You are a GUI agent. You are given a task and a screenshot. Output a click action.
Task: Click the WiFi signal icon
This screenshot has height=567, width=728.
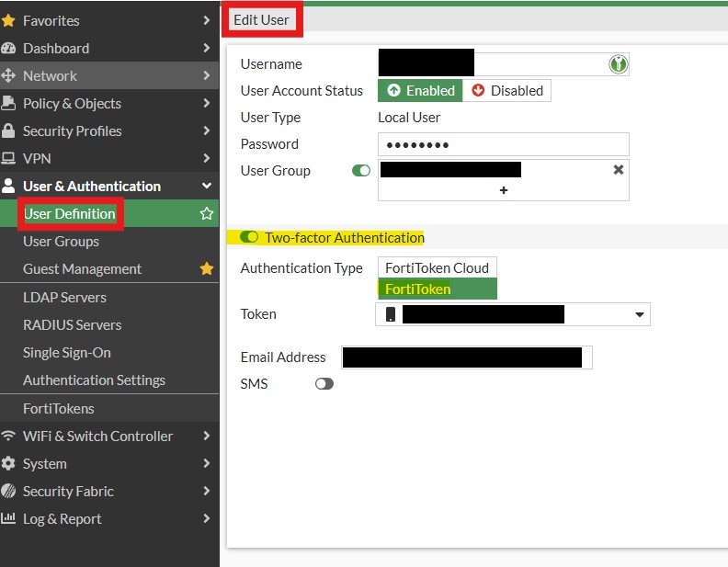point(8,436)
